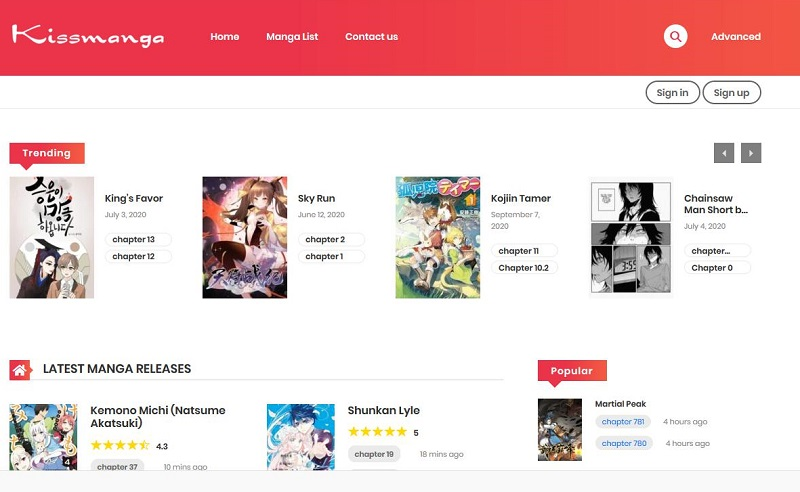Open Contact us menu item
Image resolution: width=800 pixels, height=492 pixels.
pyautogui.click(x=371, y=37)
